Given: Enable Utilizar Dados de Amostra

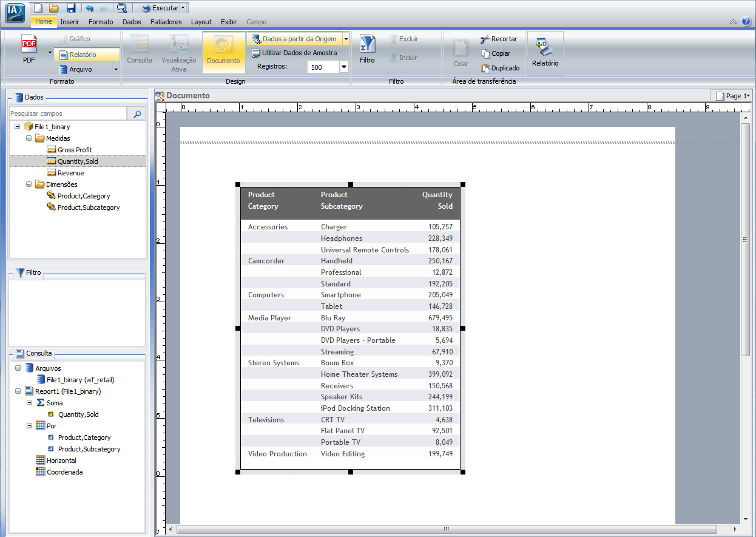Looking at the screenshot, I should click(294, 53).
